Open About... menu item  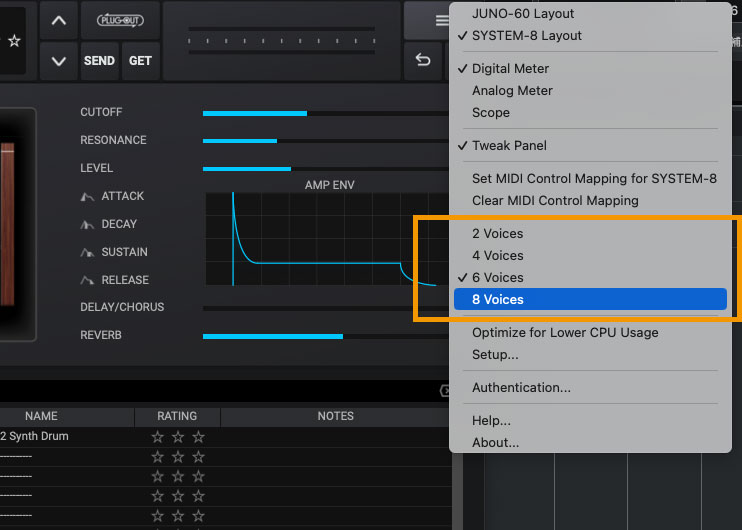(590, 442)
